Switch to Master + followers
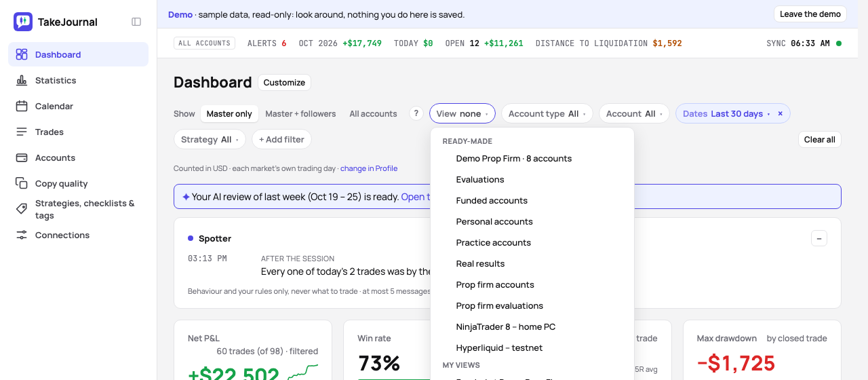 300,113
